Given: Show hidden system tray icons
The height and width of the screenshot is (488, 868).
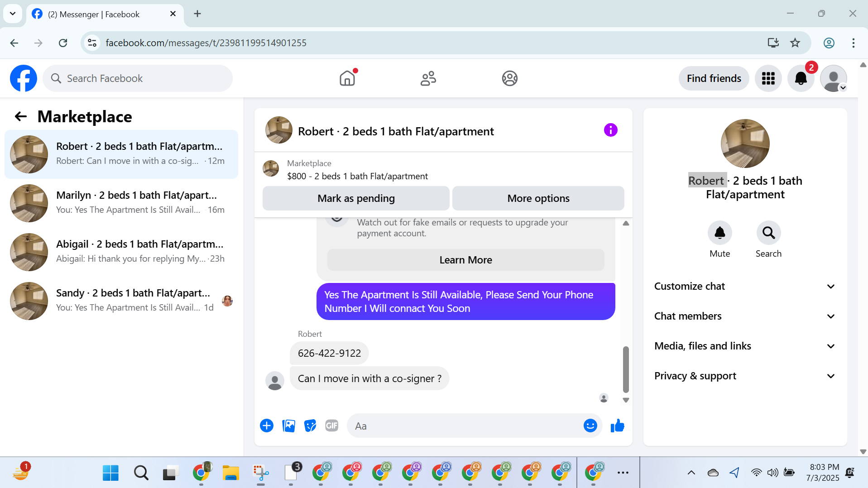Looking at the screenshot, I should coord(691,473).
